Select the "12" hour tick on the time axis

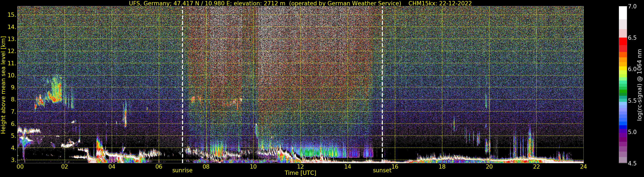[300, 166]
